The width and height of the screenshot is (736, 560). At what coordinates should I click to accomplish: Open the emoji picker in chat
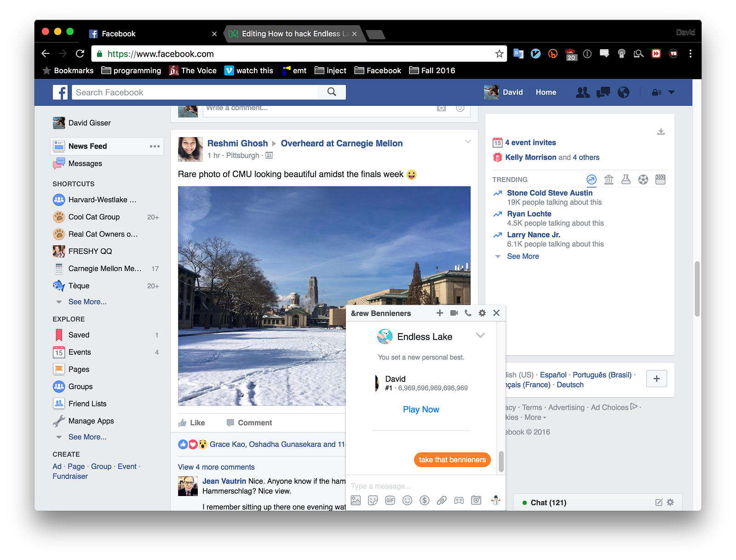click(x=407, y=500)
